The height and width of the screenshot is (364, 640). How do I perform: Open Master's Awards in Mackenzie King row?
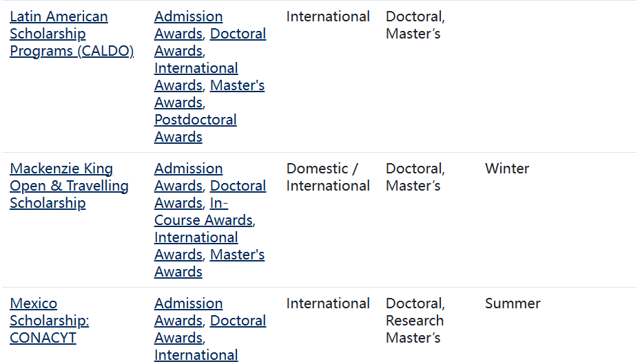[x=237, y=255]
